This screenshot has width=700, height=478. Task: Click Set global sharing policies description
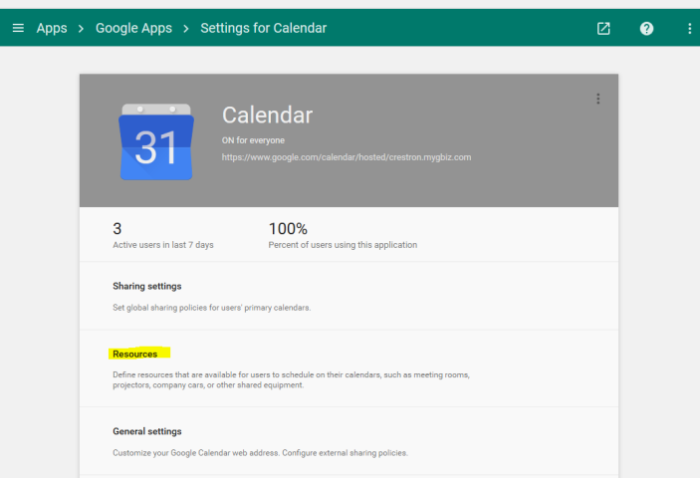click(212, 308)
